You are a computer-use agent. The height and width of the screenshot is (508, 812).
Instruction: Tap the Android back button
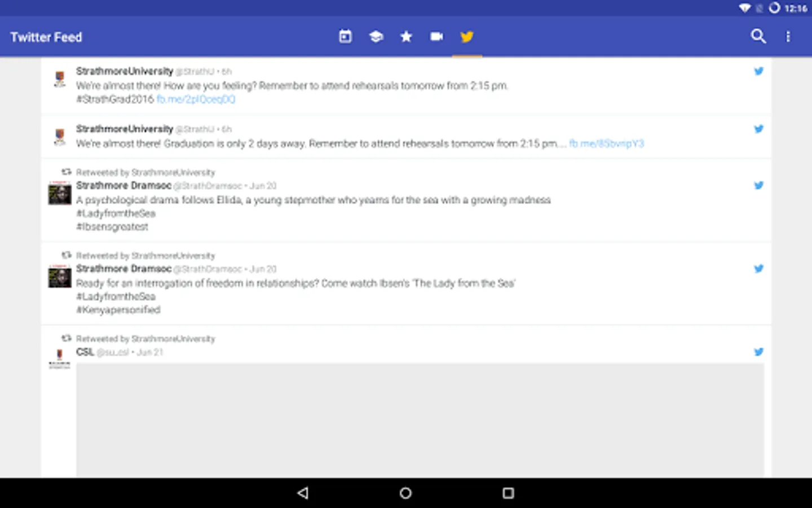point(303,493)
